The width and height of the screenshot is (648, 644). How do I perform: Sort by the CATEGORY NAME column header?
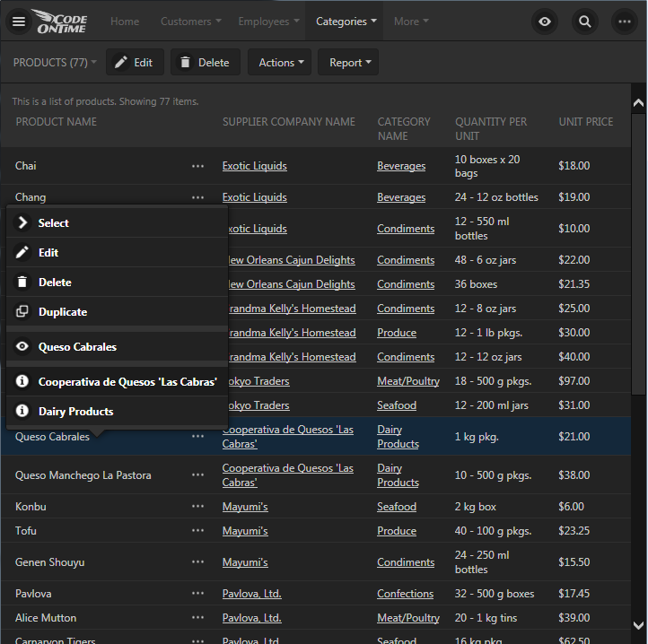(x=404, y=129)
